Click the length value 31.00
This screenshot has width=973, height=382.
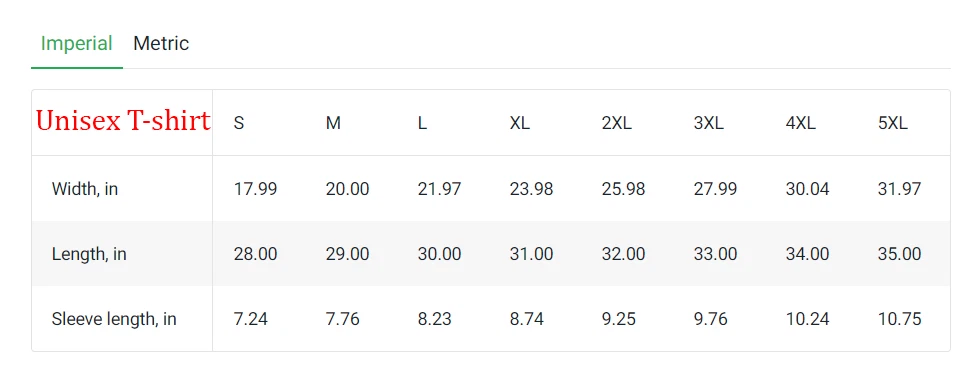coord(531,254)
